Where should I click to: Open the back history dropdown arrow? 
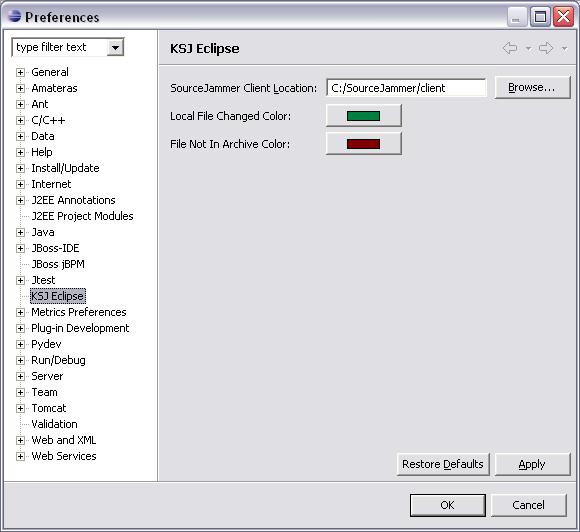tap(528, 48)
